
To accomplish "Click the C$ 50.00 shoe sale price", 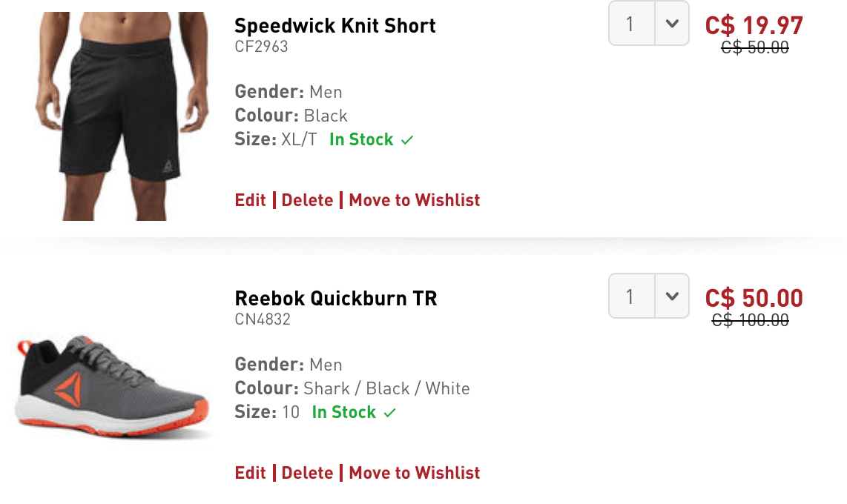I will click(x=754, y=298).
